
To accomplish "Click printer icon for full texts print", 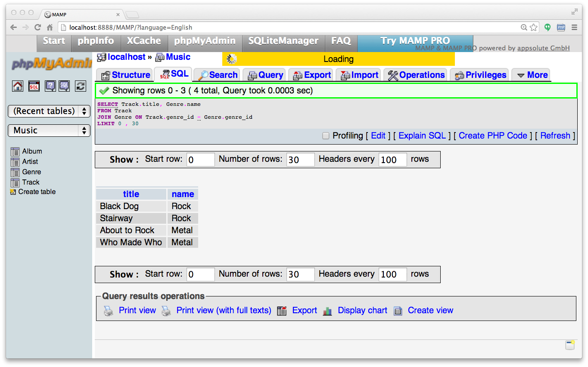I will point(166,311).
